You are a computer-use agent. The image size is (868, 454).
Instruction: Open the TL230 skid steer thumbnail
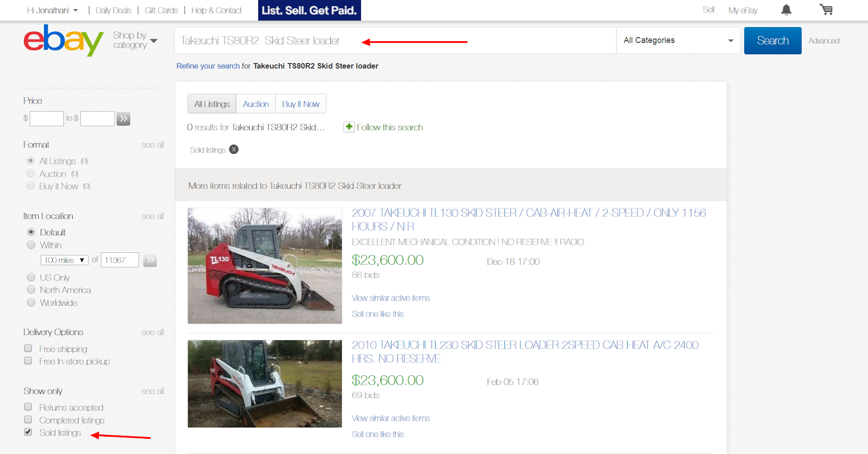[265, 383]
